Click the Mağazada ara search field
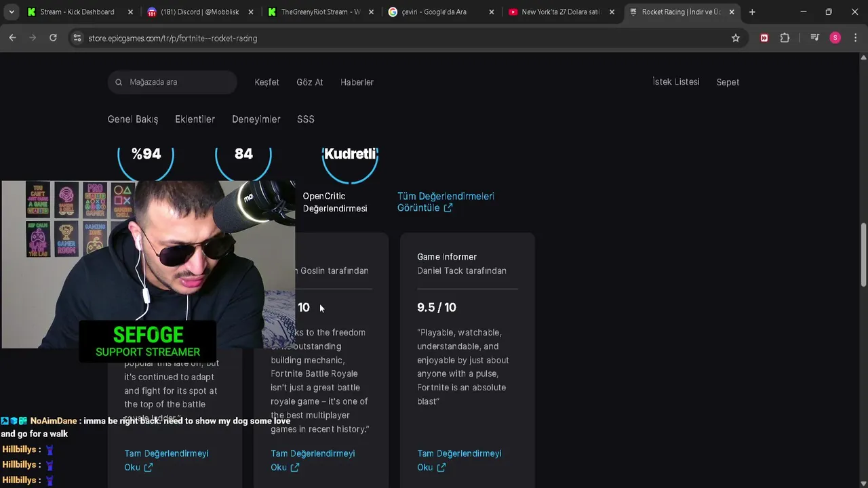This screenshot has height=488, width=868. point(172,82)
